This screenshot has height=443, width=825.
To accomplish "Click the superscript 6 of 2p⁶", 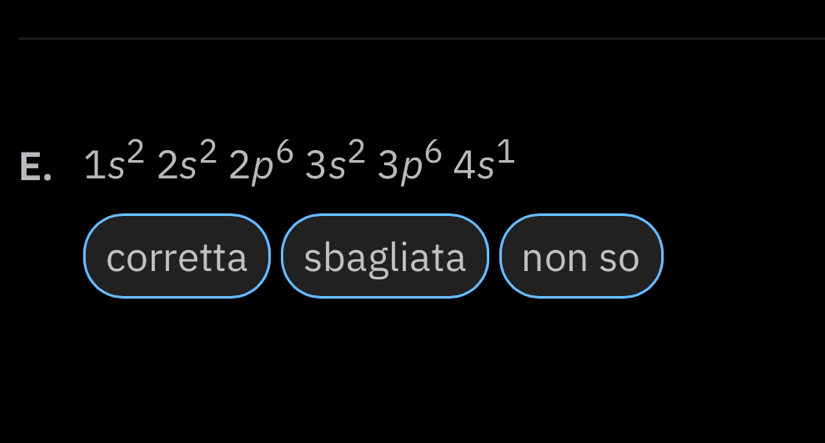I will click(x=285, y=152).
